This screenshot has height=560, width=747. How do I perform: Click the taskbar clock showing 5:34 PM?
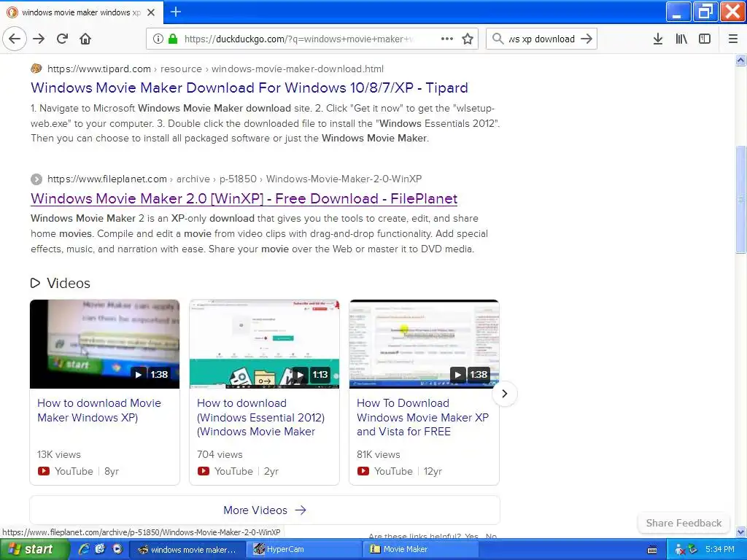[720, 550]
